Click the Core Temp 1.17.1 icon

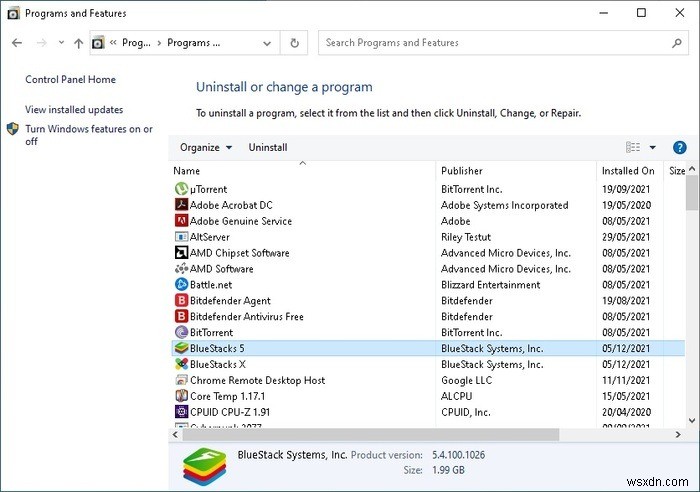(181, 396)
